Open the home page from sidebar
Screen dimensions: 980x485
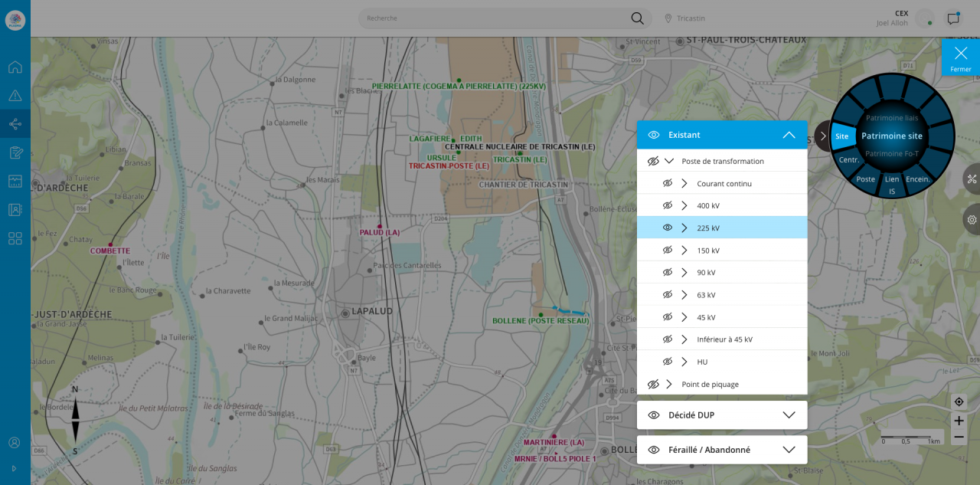point(15,67)
